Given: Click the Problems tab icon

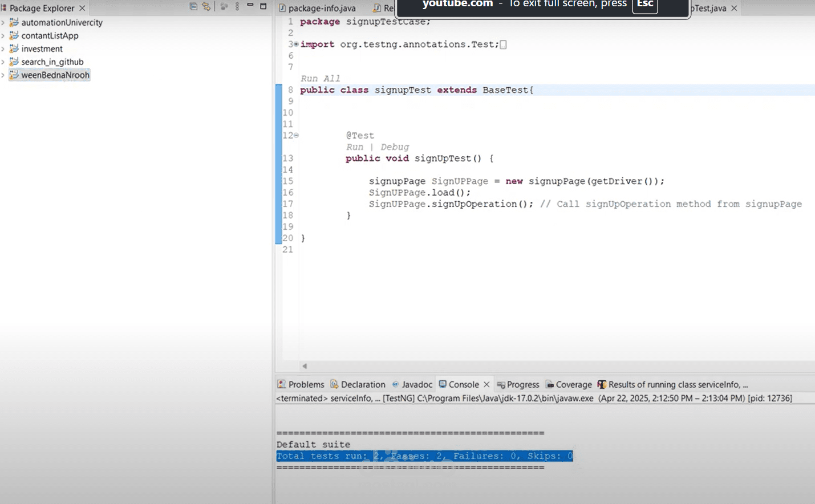Looking at the screenshot, I should (x=281, y=384).
